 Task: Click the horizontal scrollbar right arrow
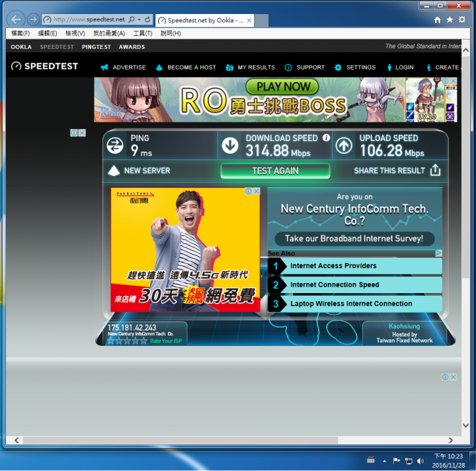[x=451, y=440]
